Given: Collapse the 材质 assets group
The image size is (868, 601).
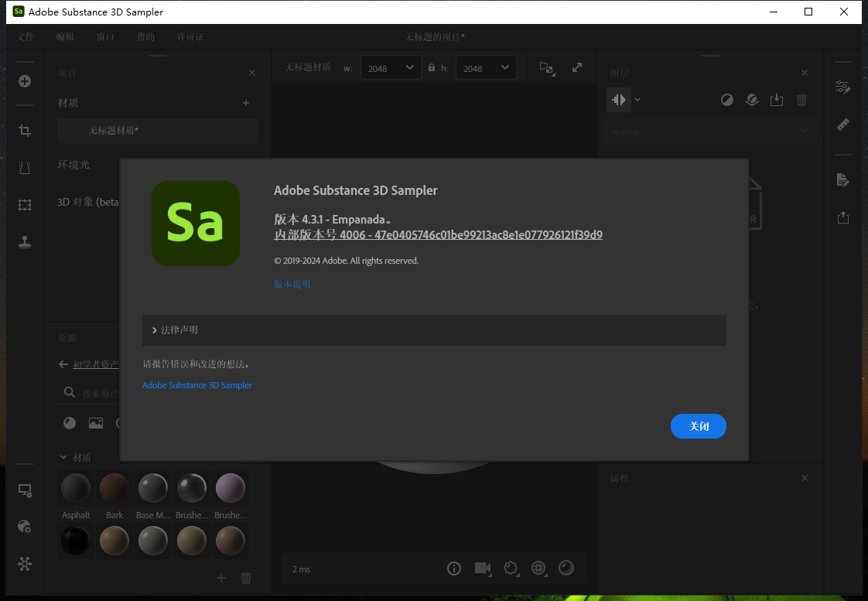Looking at the screenshot, I should (x=63, y=458).
